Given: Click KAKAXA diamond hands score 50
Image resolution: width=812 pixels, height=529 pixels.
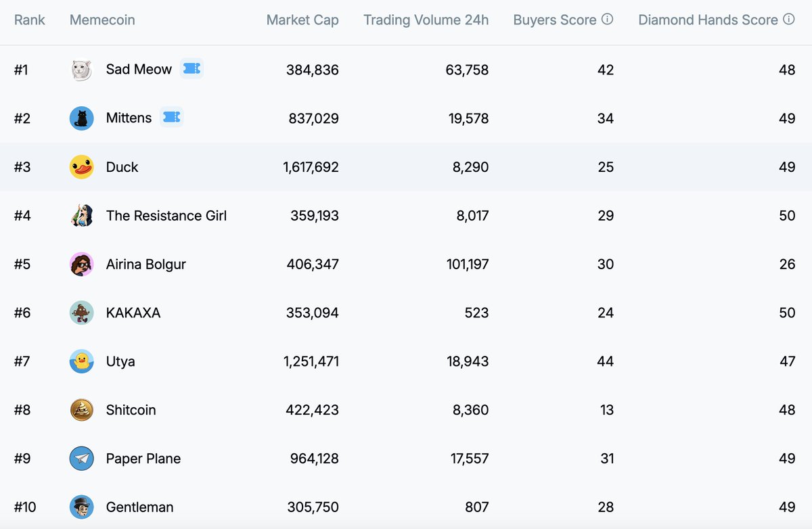Looking at the screenshot, I should pos(787,313).
